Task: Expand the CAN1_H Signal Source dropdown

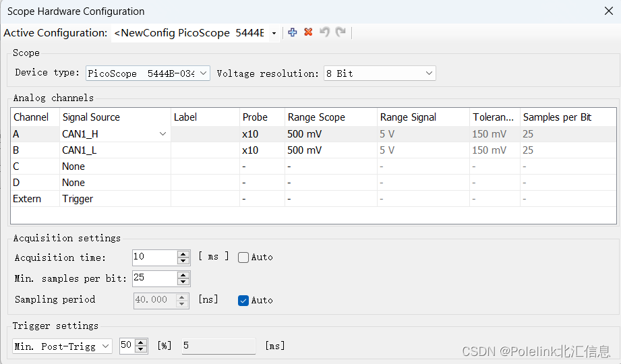Action: click(x=162, y=134)
